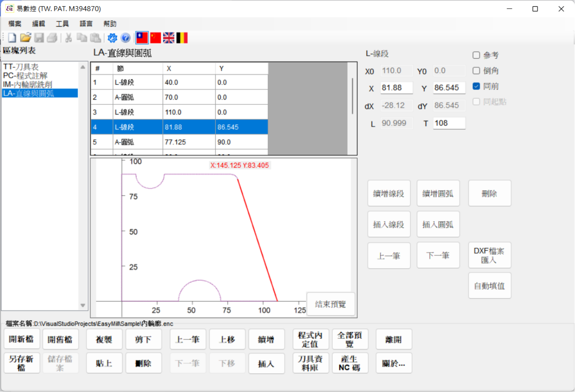The image size is (575, 392).
Task: Click the 貼上 button
Action: click(104, 363)
